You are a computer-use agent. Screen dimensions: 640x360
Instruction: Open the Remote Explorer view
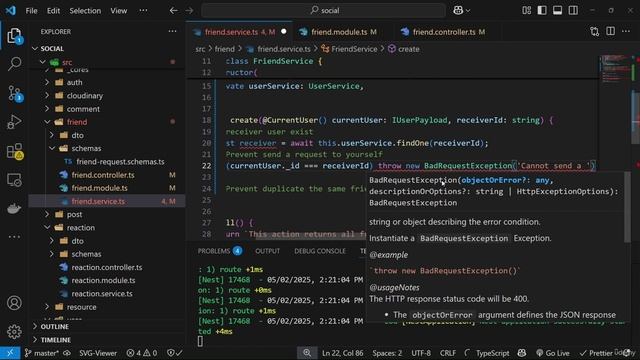(14, 180)
